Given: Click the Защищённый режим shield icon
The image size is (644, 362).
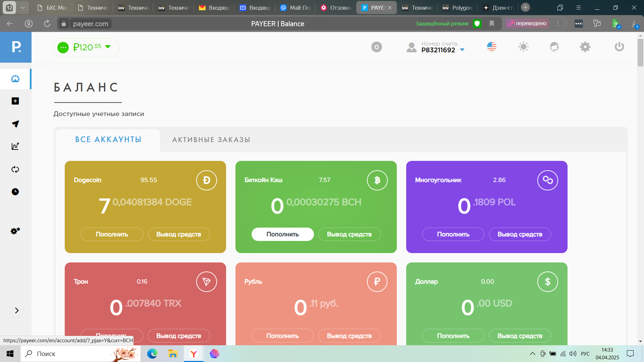Looking at the screenshot, I should (x=477, y=24).
